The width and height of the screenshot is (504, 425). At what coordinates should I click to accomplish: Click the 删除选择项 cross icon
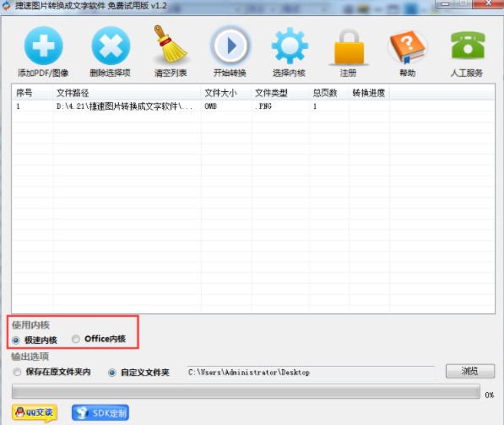[111, 46]
